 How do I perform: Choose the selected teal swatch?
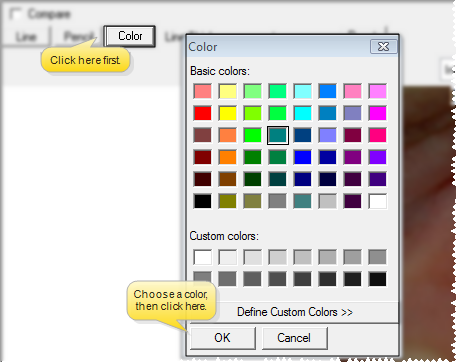pyautogui.click(x=278, y=135)
